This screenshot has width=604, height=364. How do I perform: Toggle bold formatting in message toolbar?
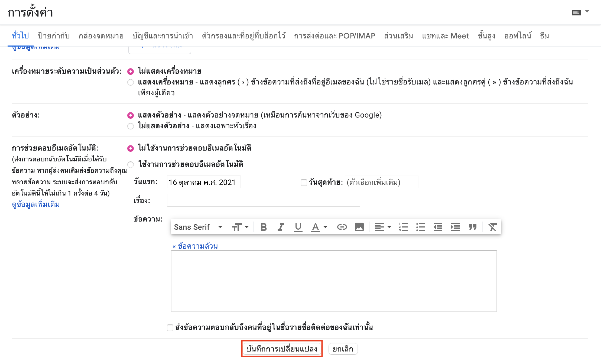point(263,227)
